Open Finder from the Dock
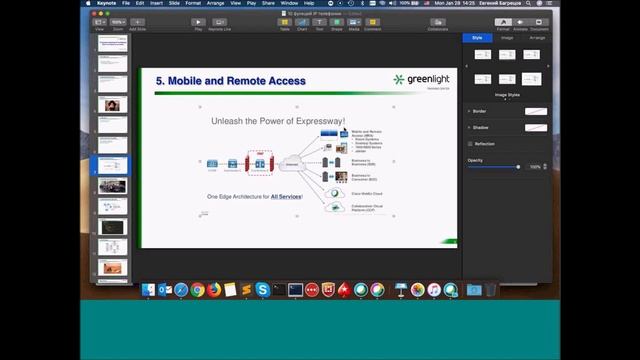The height and width of the screenshot is (360, 640). 148,290
